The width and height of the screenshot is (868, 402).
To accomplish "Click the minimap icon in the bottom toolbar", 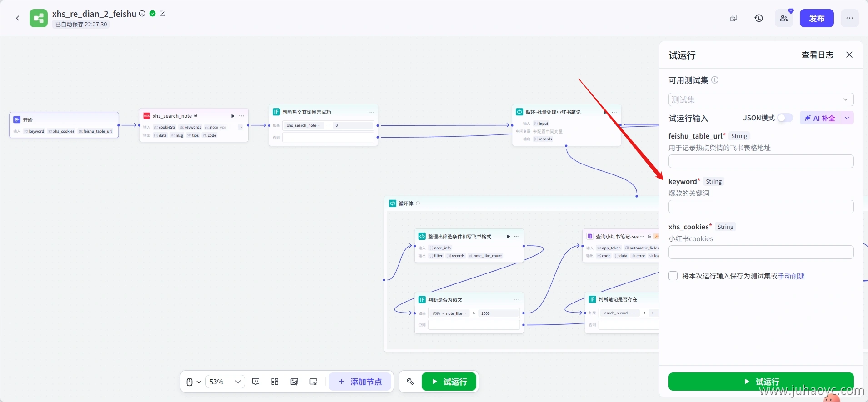I will click(314, 382).
